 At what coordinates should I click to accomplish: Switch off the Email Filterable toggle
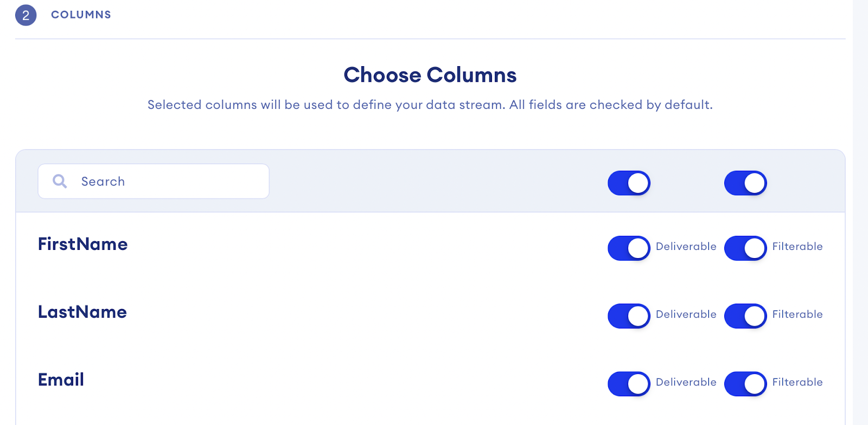745,384
